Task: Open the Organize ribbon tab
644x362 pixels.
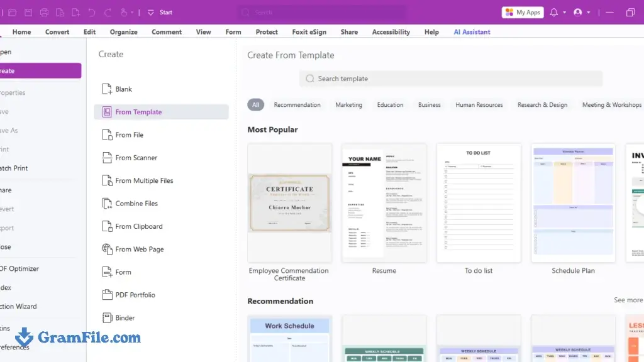Action: click(x=124, y=32)
